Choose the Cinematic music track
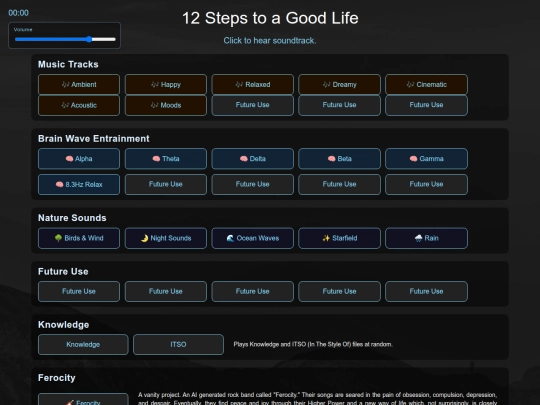This screenshot has height=405, width=540. [x=426, y=84]
